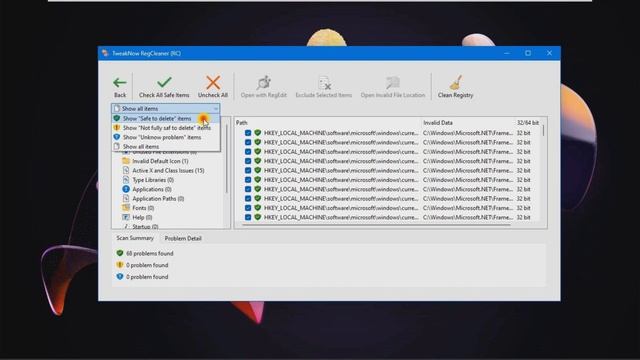The width and height of the screenshot is (640, 360).
Task: Click Open Invalid File Location icon
Action: click(393, 83)
